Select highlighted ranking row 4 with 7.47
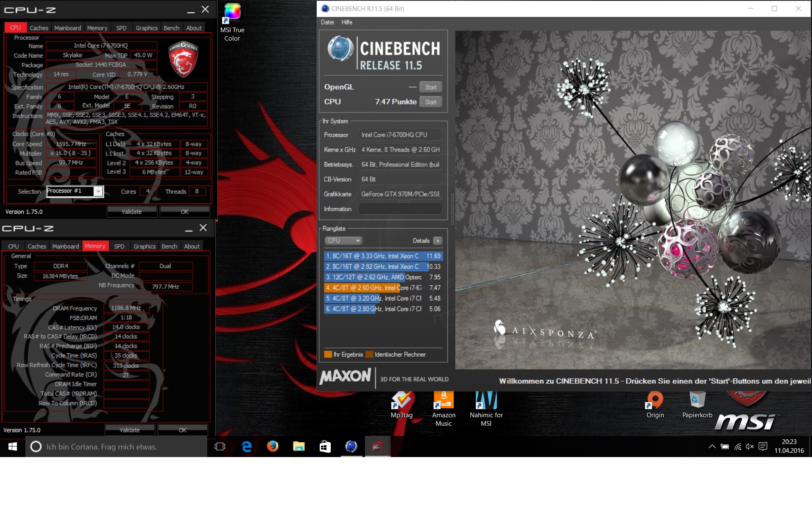 (x=383, y=288)
